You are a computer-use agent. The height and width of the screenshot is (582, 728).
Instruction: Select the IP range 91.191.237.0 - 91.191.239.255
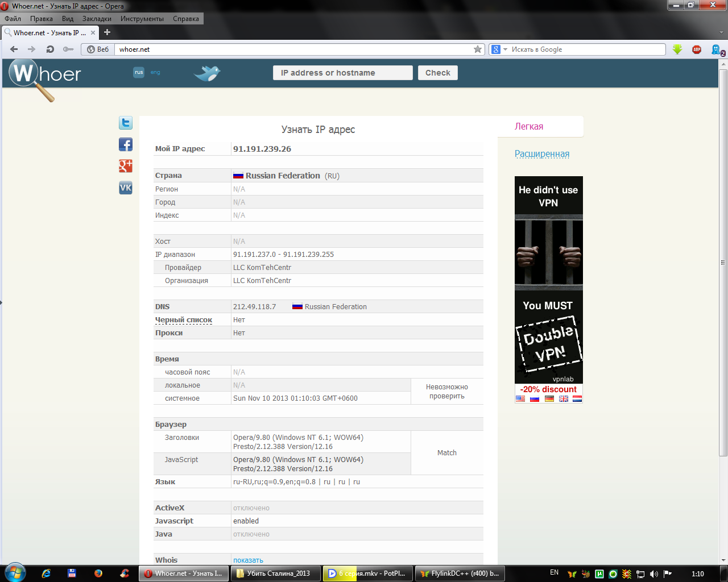[283, 255]
